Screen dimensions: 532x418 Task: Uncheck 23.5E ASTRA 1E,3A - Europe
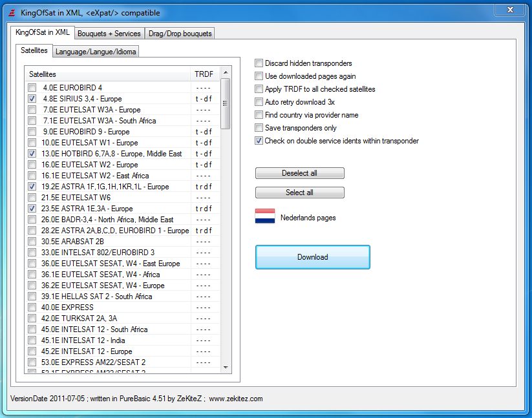(x=32, y=209)
